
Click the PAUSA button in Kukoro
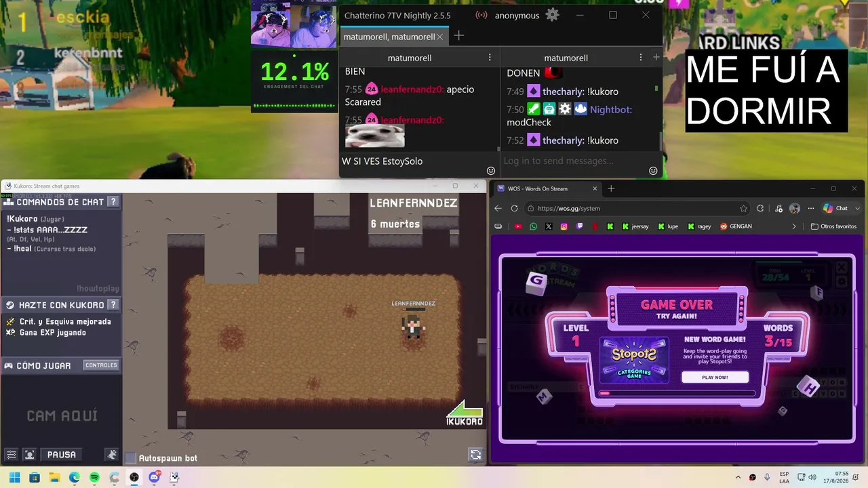[62, 454]
